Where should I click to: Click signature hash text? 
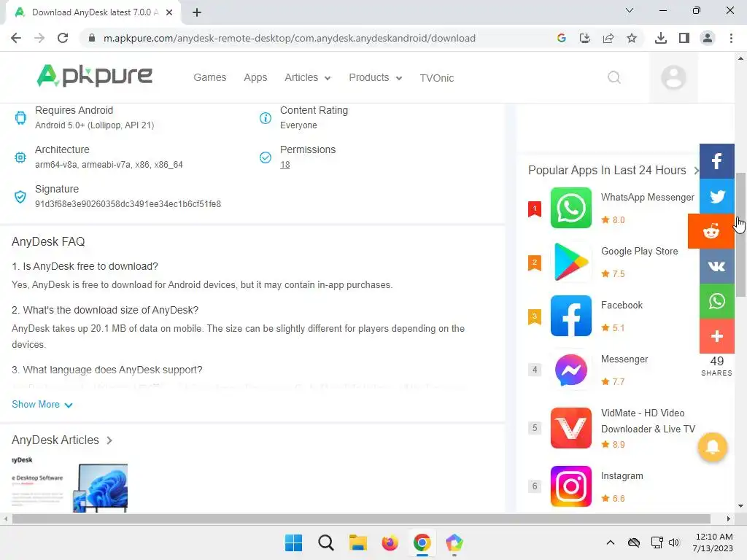128,204
